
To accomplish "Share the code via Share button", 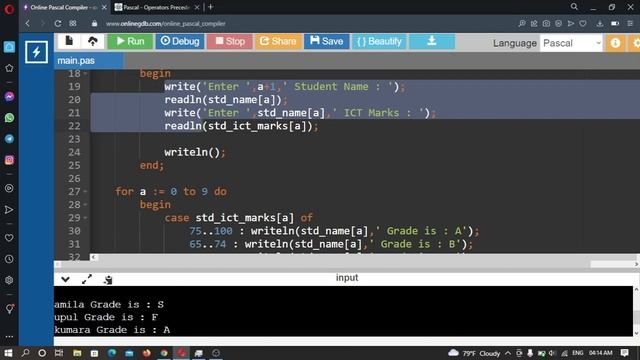I will point(278,41).
